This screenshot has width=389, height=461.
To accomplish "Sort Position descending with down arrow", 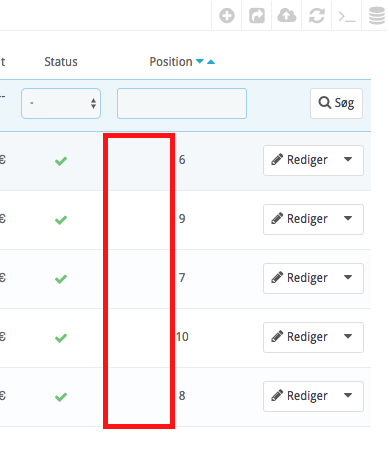I will coord(200,61).
